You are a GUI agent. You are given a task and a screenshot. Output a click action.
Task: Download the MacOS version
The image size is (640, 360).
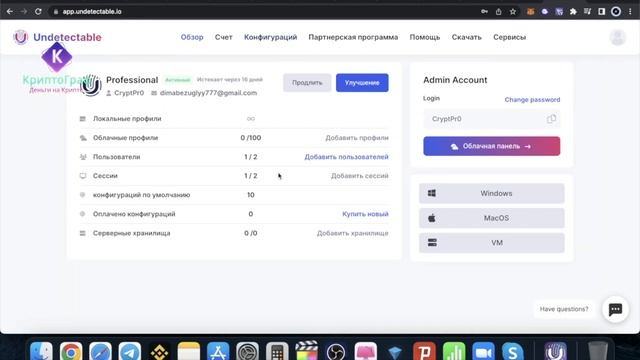point(491,218)
